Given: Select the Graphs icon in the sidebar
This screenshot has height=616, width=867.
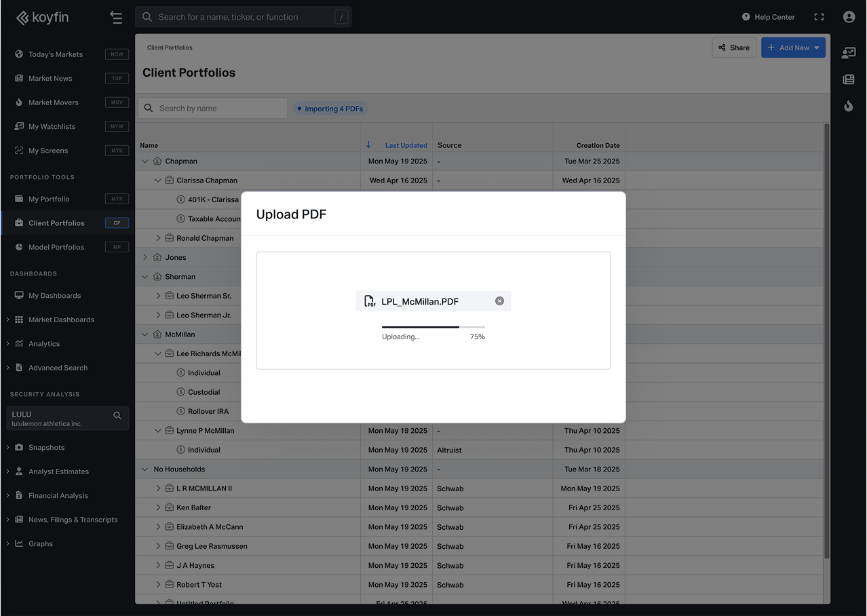Looking at the screenshot, I should click(20, 543).
